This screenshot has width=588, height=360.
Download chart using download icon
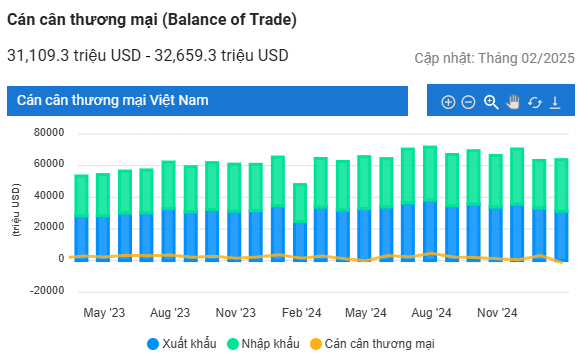555,102
